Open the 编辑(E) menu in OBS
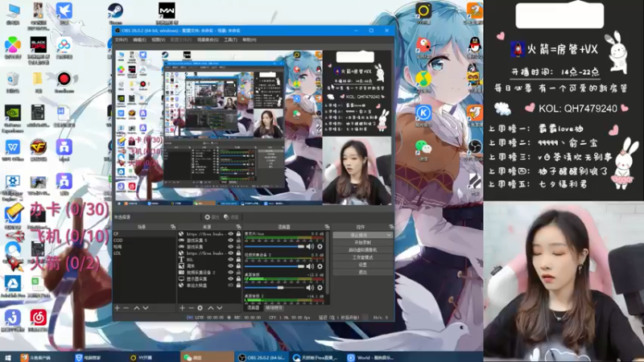 point(139,39)
